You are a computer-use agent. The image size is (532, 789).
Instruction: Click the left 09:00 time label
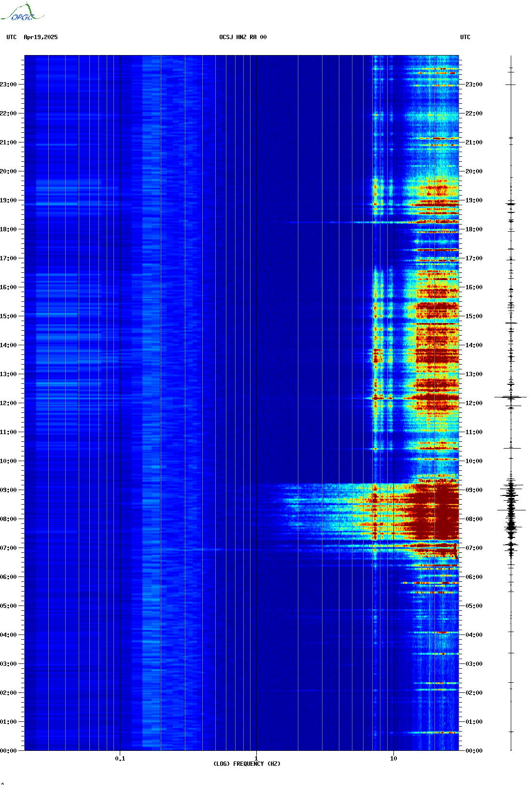(8, 490)
